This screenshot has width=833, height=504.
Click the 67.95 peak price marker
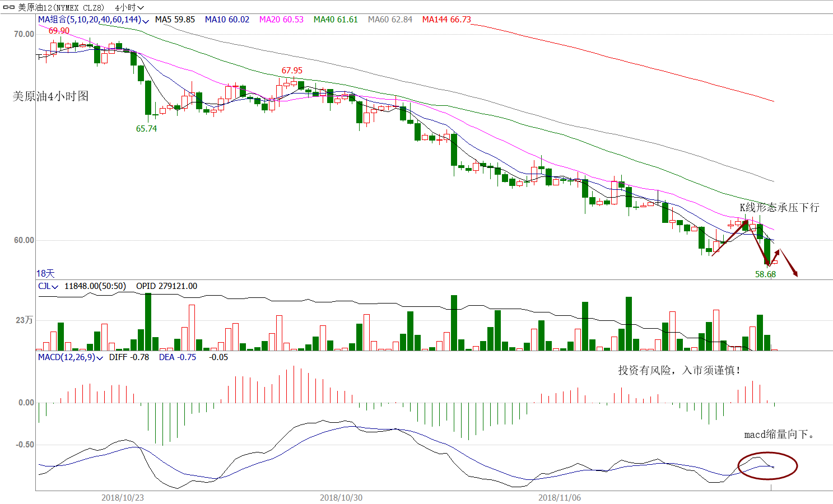(292, 71)
